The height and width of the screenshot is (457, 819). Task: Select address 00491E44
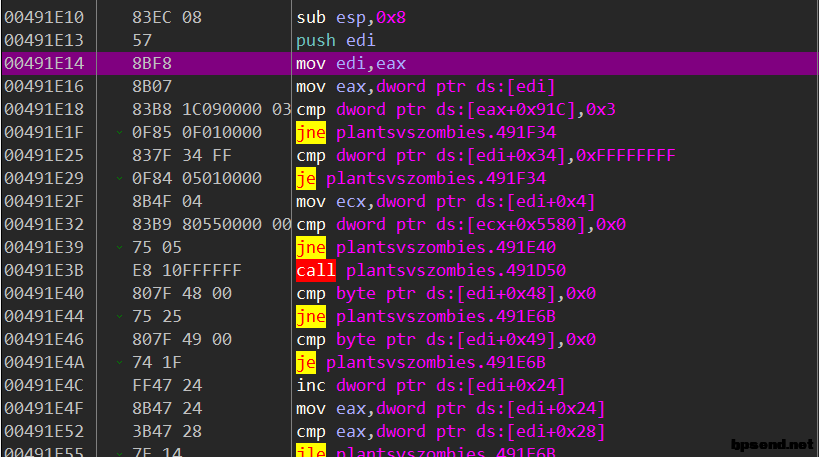click(x=44, y=316)
